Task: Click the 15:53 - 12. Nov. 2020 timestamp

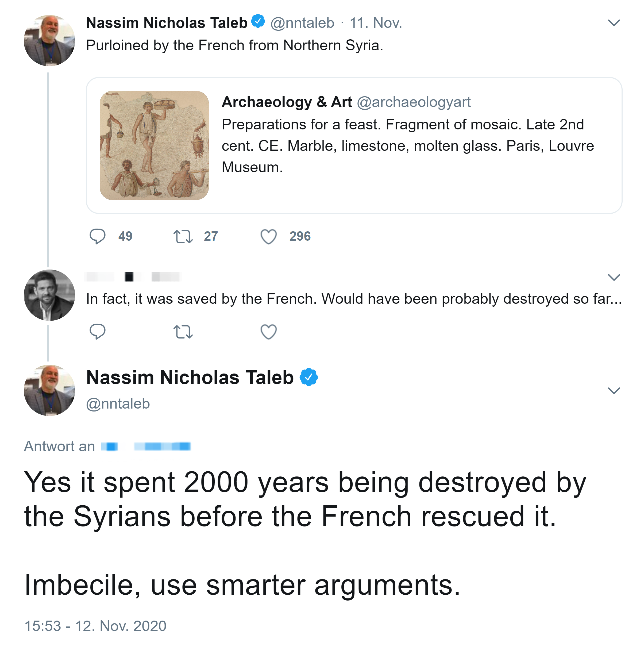Action: coord(95,626)
